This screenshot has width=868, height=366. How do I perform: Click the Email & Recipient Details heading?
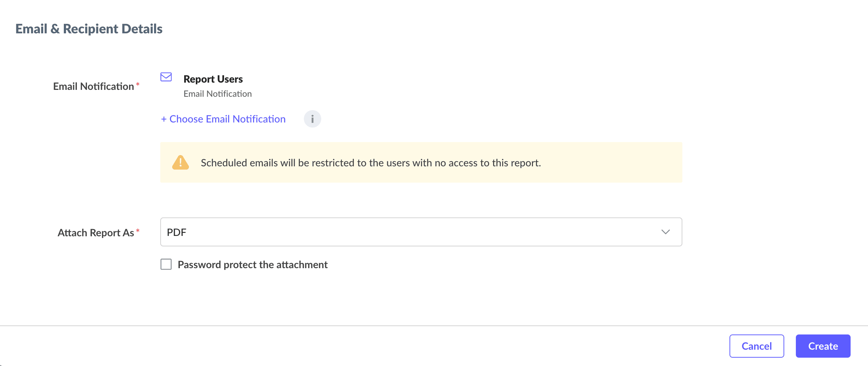(x=89, y=29)
